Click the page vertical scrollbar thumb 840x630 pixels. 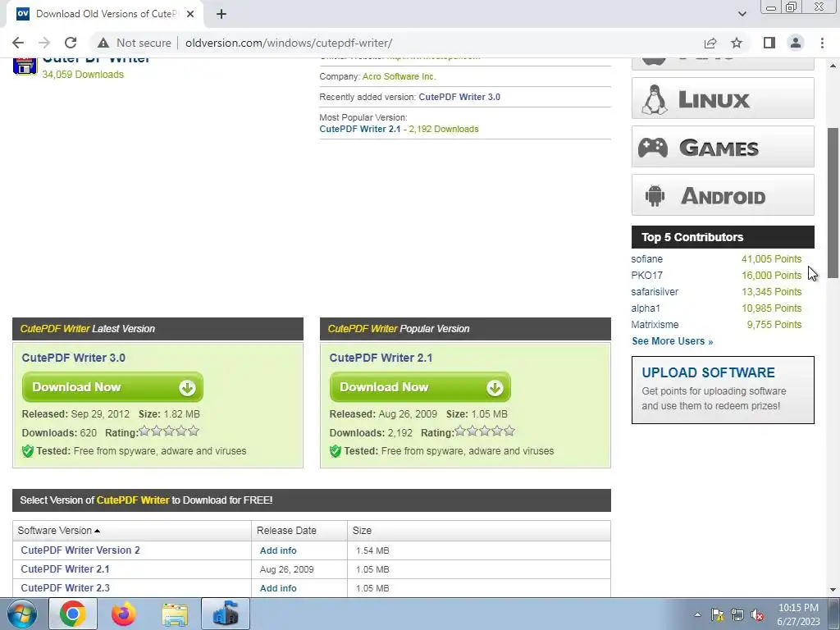click(x=833, y=203)
